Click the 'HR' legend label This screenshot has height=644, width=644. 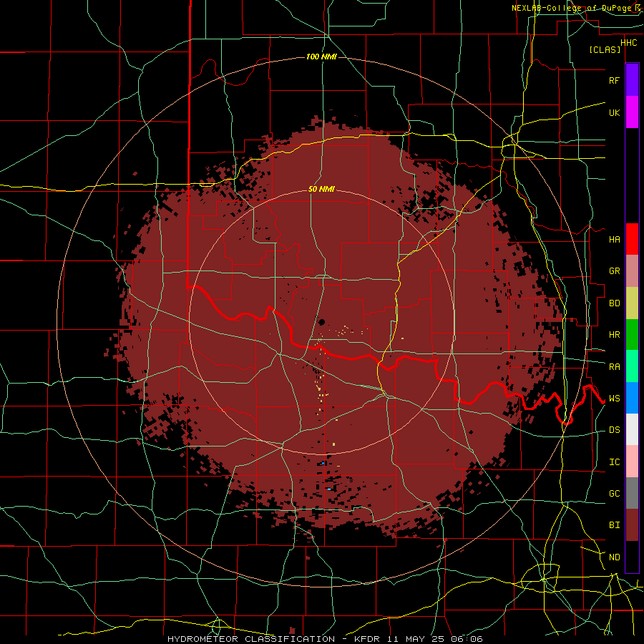614,335
